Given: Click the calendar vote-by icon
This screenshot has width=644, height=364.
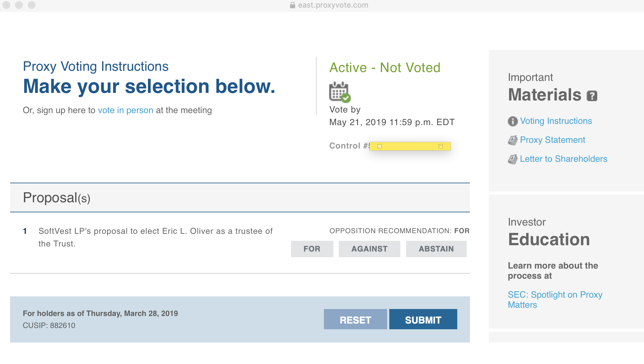Looking at the screenshot, I should 339,92.
